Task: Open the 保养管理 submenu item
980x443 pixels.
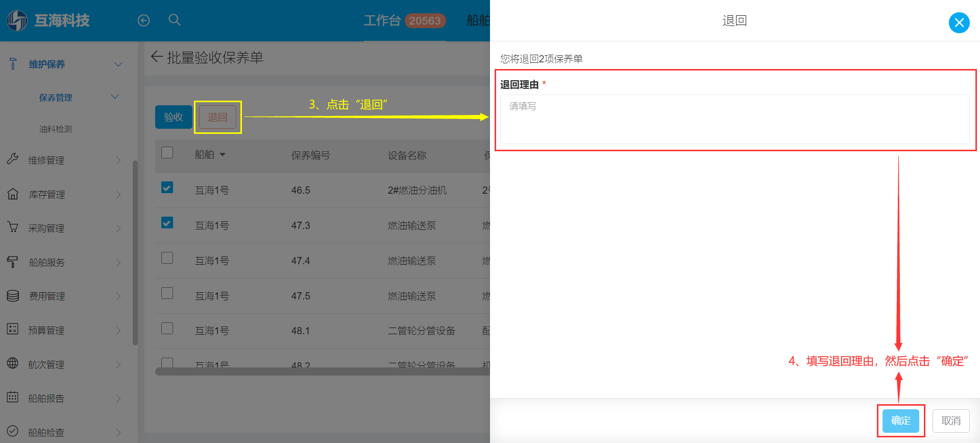Action: (x=56, y=98)
